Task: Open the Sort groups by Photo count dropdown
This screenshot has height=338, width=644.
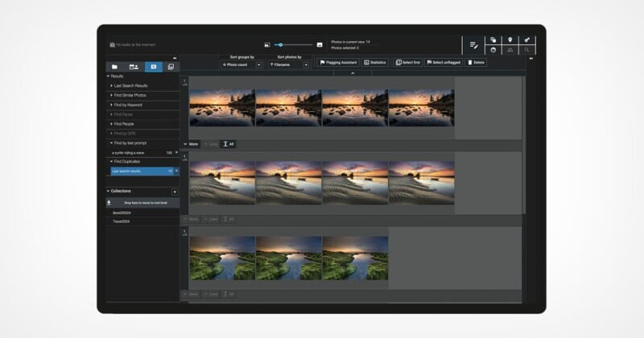Action: click(258, 64)
